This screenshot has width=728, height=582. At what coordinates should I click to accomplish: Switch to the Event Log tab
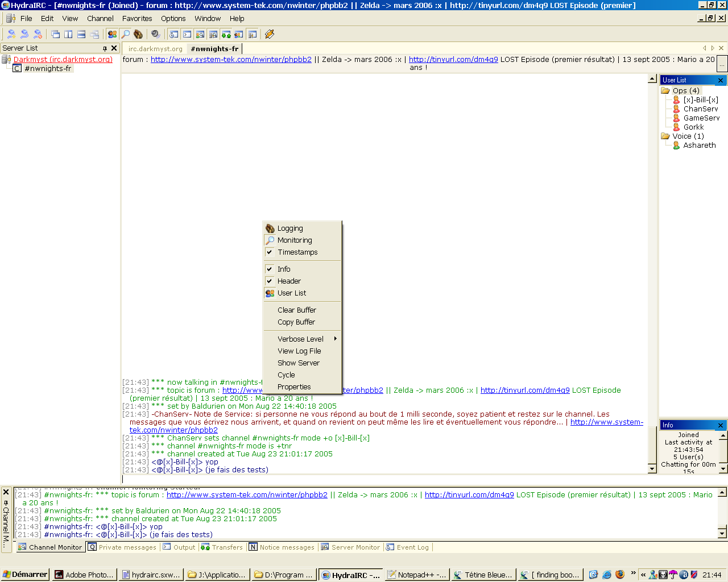coord(408,547)
